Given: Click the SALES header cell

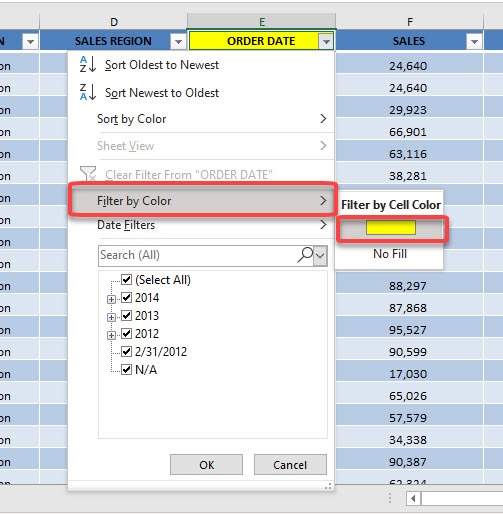Looking at the screenshot, I should (x=409, y=41).
